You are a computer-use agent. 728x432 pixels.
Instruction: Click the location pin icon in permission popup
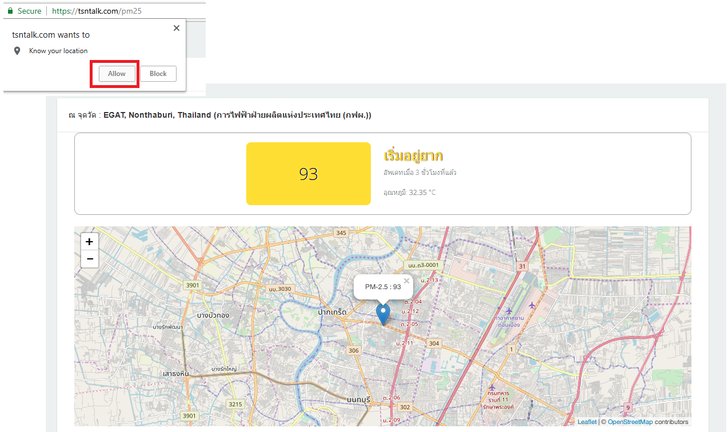tap(16, 50)
